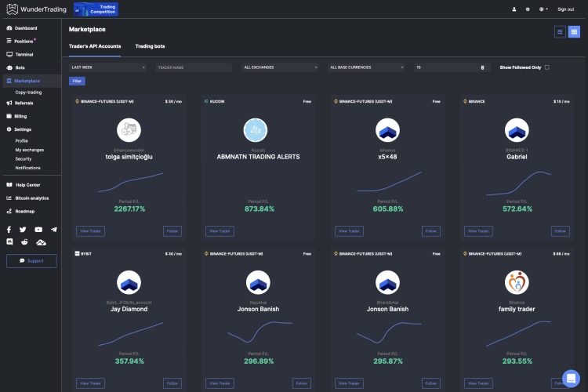Click the Filter button
Image resolution: width=588 pixels, height=392 pixels.
(77, 81)
